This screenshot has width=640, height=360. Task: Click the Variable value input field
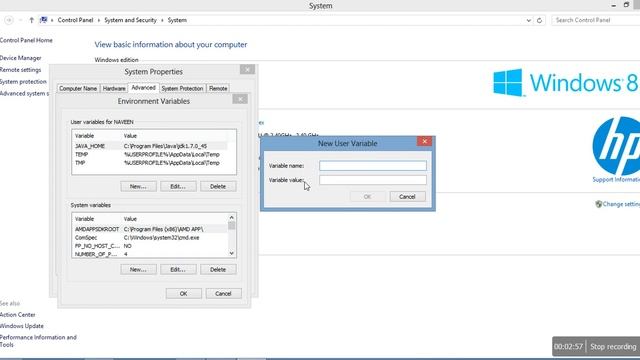click(373, 180)
